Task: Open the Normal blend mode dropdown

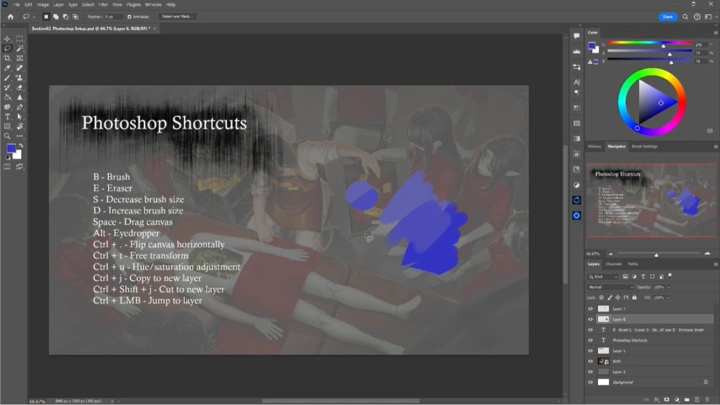Action: pyautogui.click(x=610, y=287)
